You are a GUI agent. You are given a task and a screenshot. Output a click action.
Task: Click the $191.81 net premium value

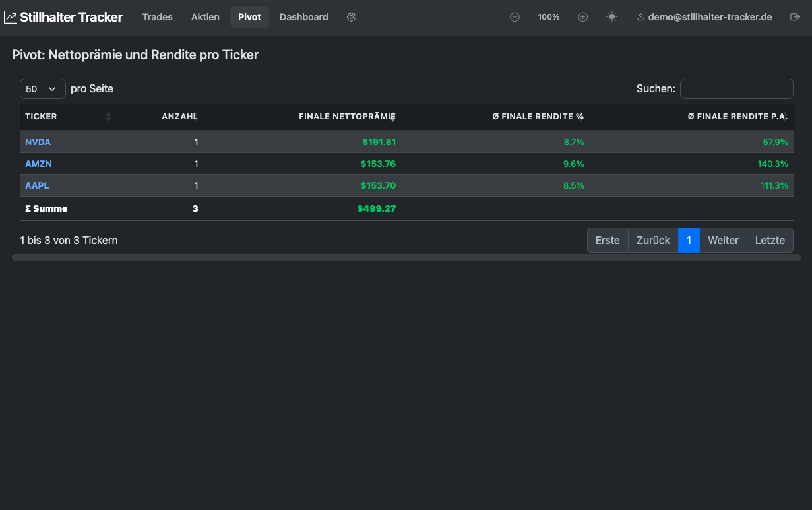click(x=379, y=142)
